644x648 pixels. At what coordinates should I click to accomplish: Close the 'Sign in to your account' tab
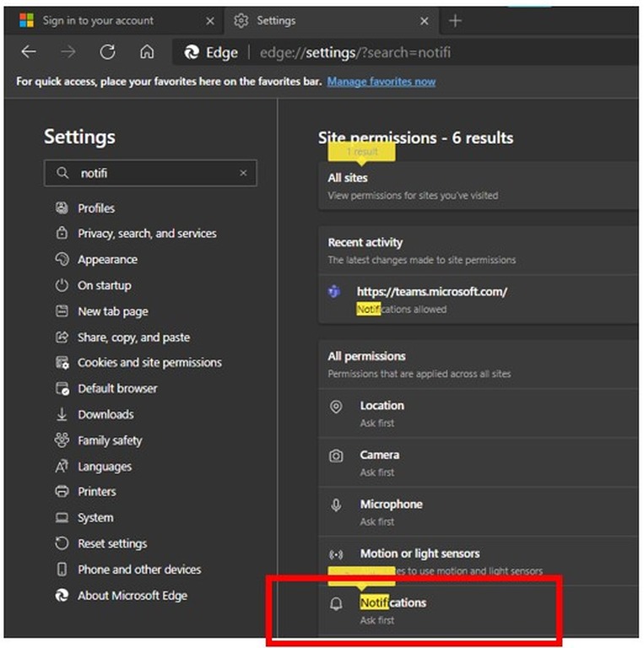tap(210, 20)
